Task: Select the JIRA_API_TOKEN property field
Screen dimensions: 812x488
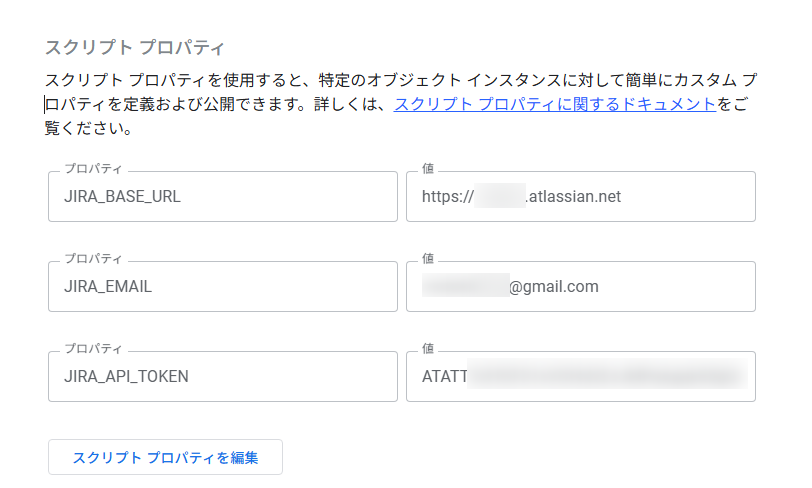Action: coord(222,377)
